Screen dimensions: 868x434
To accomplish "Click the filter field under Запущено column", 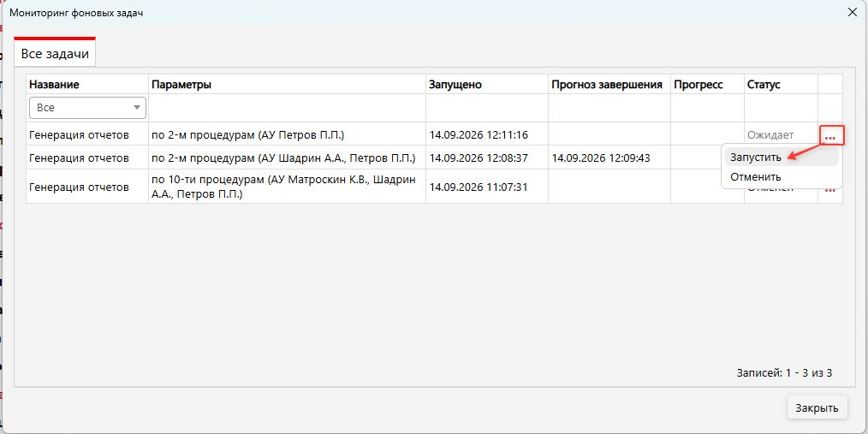I will point(487,108).
